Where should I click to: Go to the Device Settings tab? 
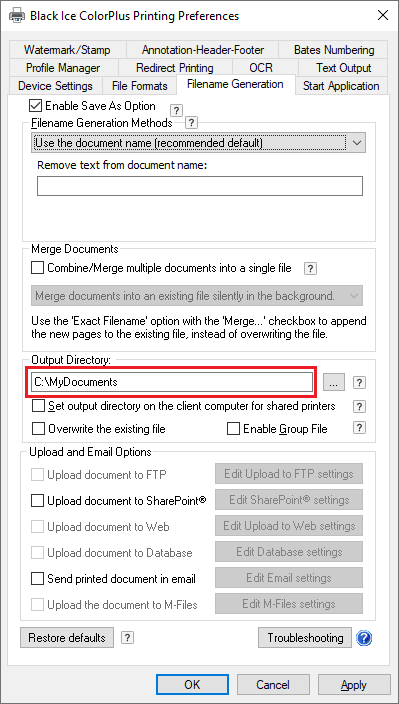tap(56, 86)
